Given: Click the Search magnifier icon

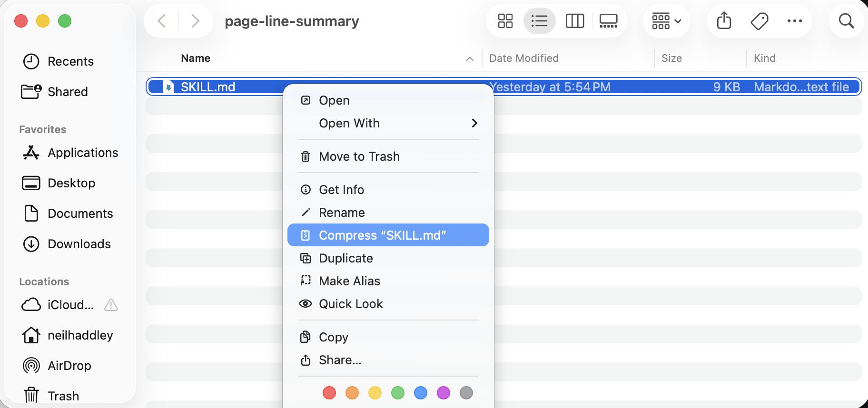Looking at the screenshot, I should pos(846,21).
